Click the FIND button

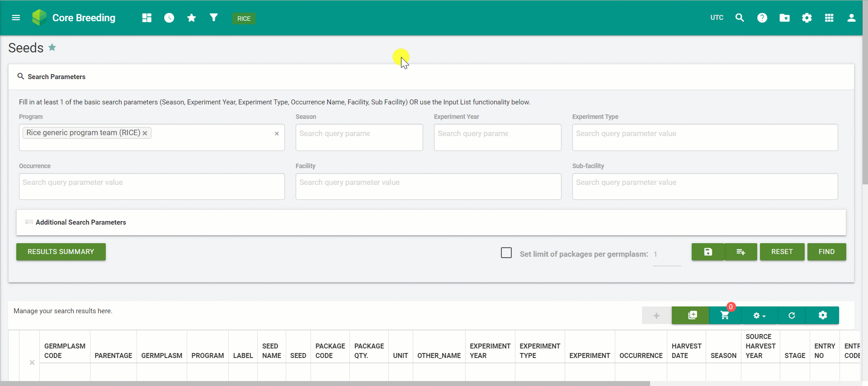pyautogui.click(x=826, y=252)
